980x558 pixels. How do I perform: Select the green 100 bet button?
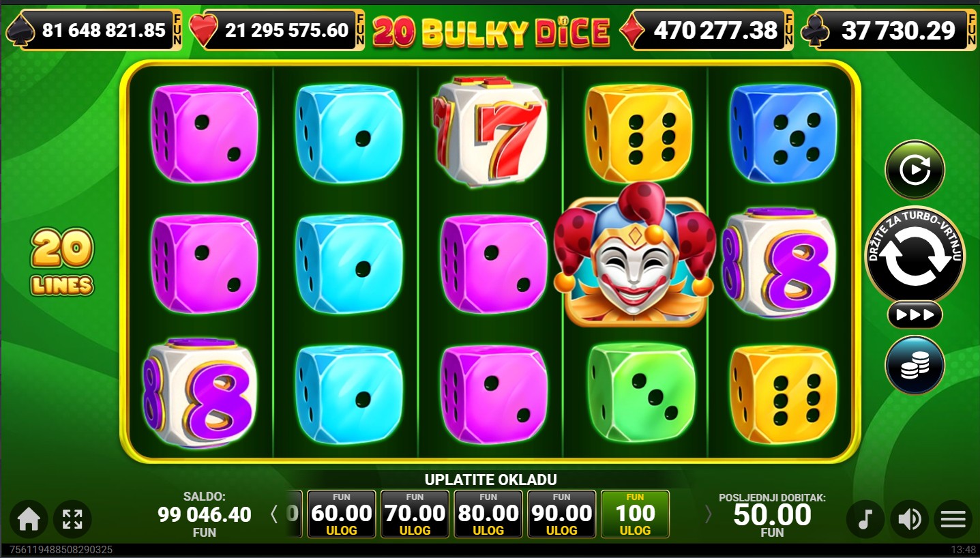[x=635, y=514]
